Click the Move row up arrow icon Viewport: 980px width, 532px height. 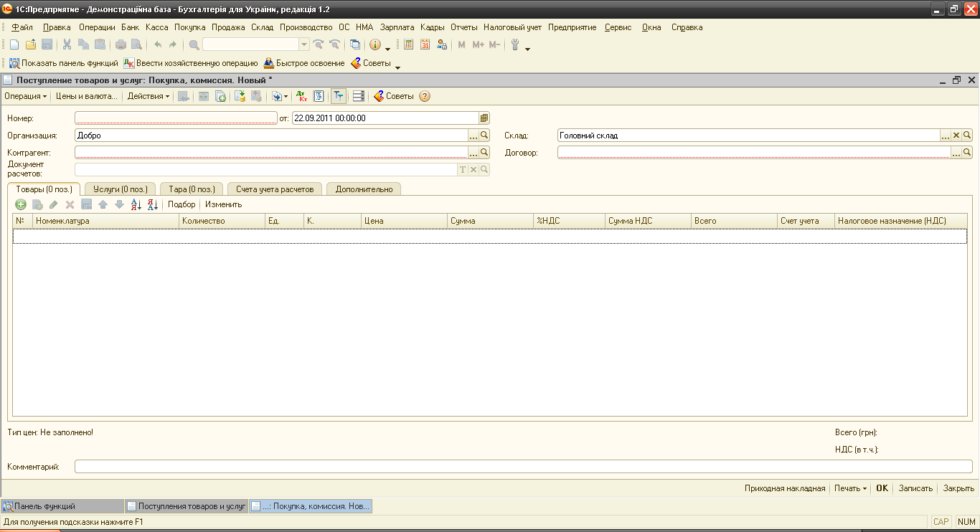coord(103,204)
